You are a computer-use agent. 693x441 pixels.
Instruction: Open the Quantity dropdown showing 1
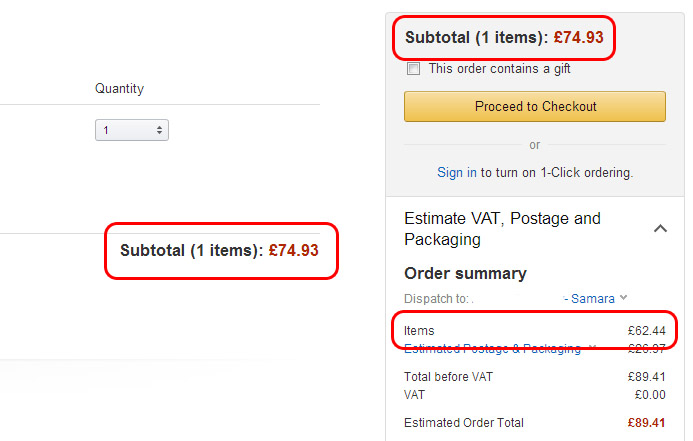132,130
